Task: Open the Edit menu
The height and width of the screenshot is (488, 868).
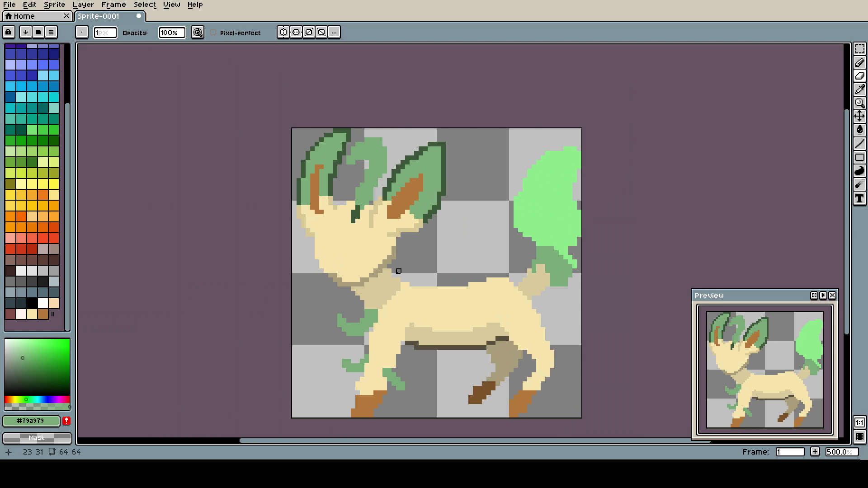Action: [29, 5]
